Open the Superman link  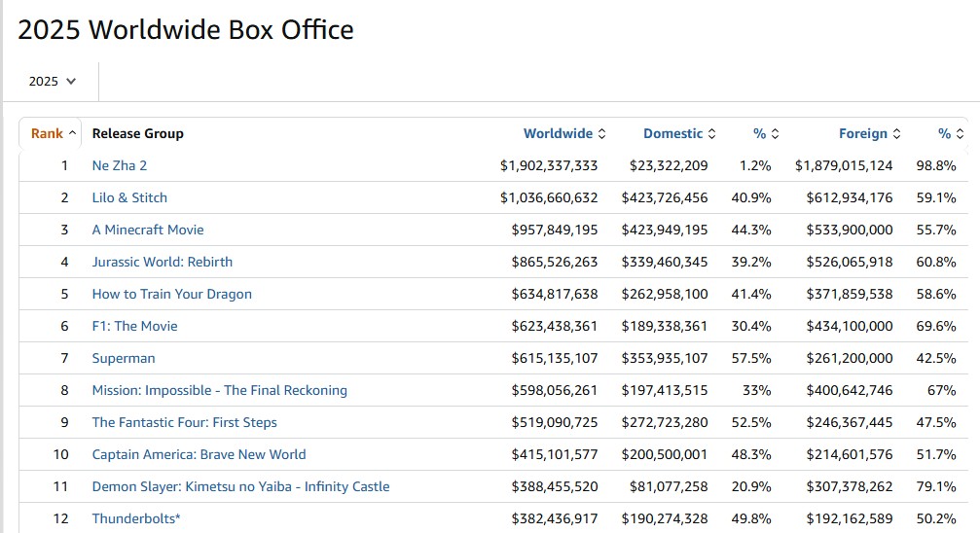coord(124,358)
